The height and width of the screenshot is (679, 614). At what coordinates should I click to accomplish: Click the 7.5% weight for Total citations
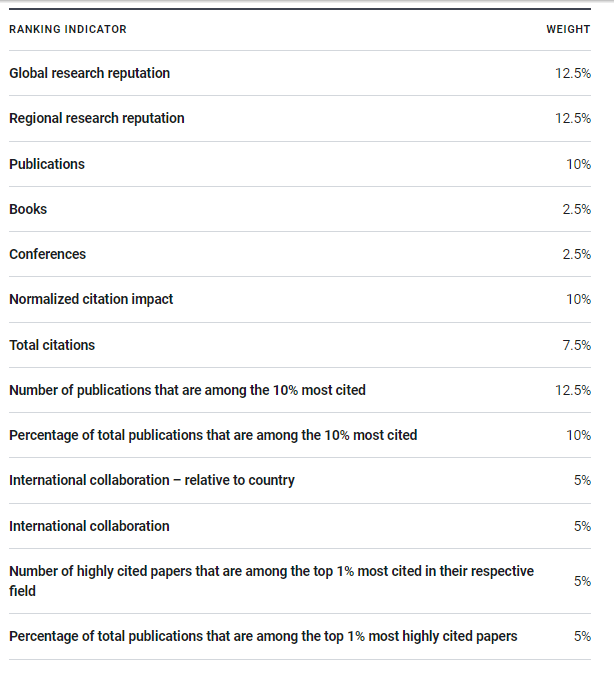576,345
